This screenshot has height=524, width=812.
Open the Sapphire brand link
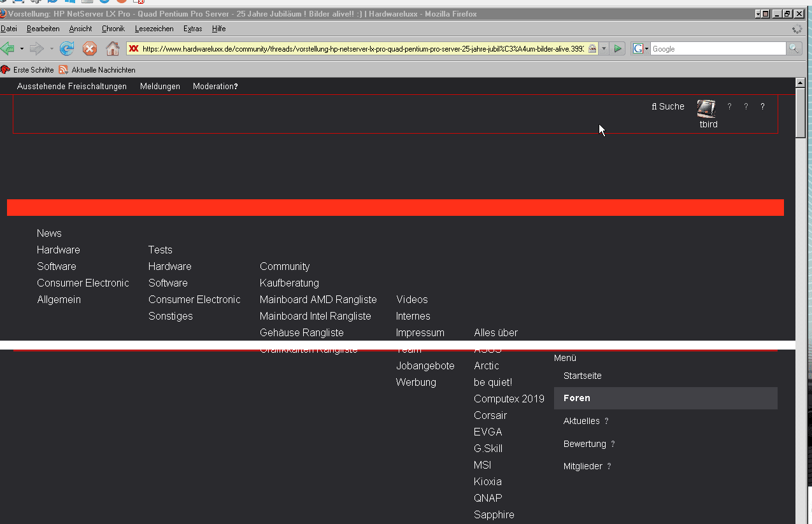click(x=494, y=514)
